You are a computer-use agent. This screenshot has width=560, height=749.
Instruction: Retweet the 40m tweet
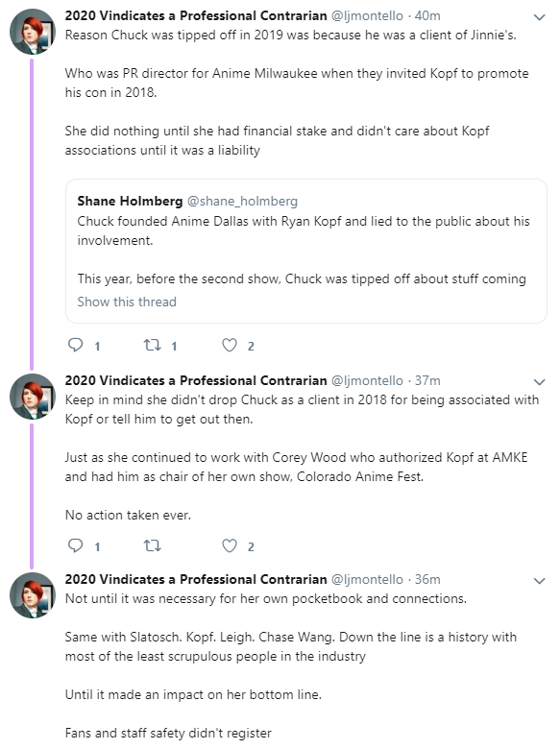153,345
